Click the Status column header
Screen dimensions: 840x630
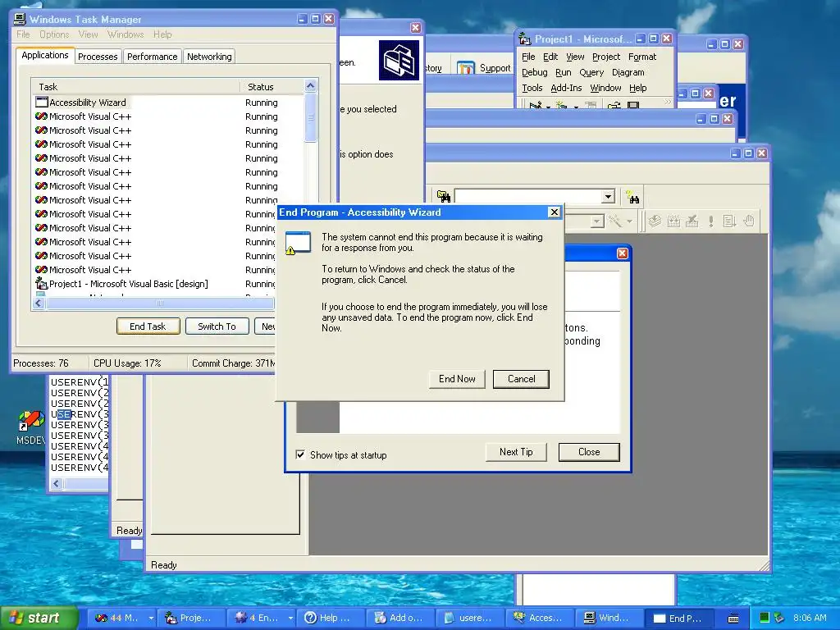272,86
